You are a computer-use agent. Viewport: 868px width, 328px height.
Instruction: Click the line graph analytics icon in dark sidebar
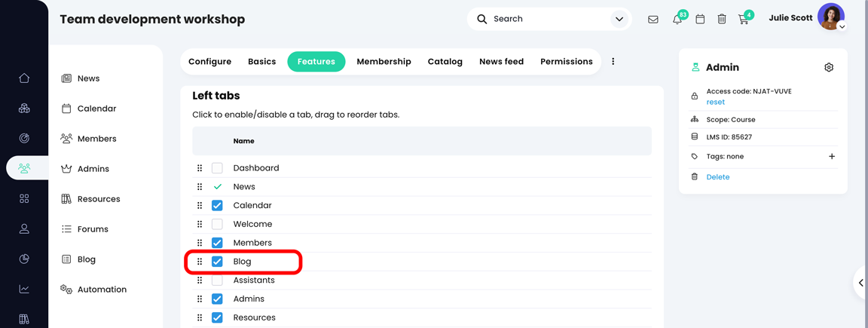tap(24, 289)
